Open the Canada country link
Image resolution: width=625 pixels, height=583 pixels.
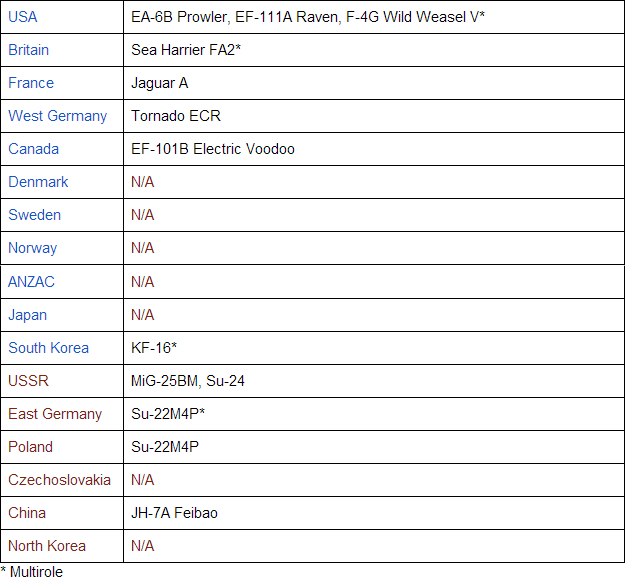[33, 149]
